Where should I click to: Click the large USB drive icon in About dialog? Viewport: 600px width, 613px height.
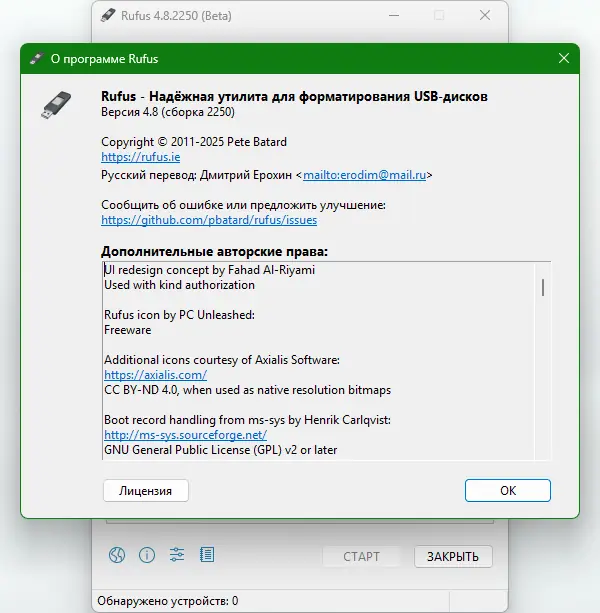(x=56, y=105)
